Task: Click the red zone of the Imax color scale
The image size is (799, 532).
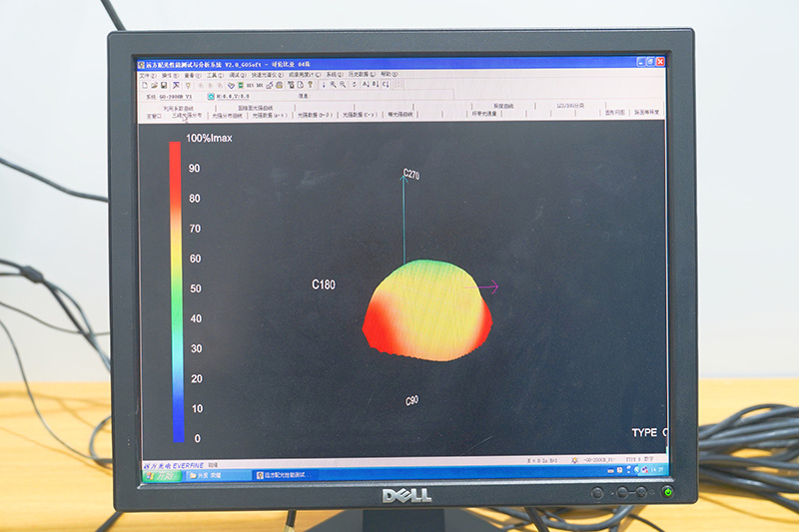Action: (x=176, y=170)
